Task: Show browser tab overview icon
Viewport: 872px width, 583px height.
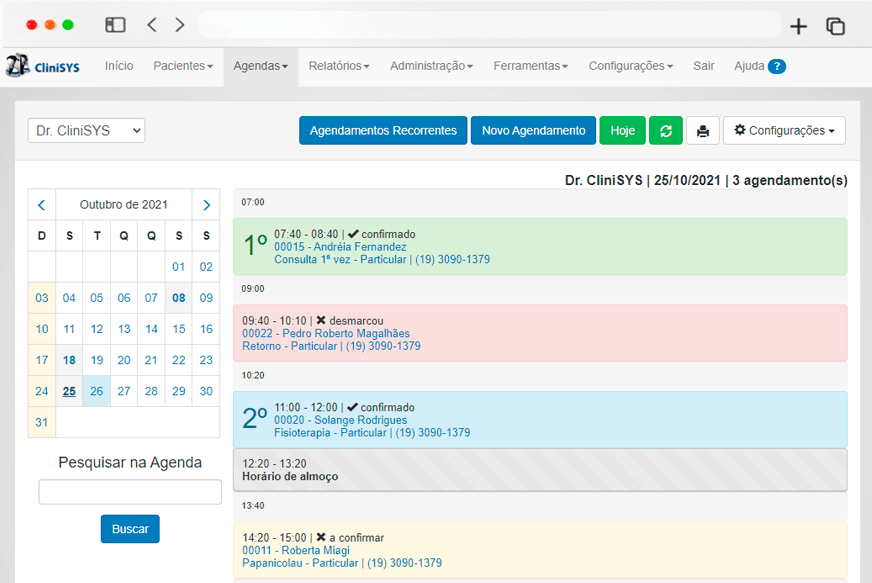Action: [835, 26]
